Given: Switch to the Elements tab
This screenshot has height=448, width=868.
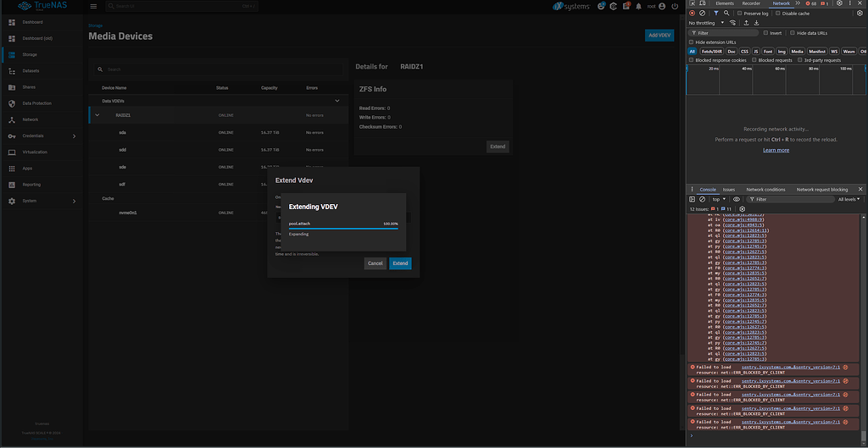Looking at the screenshot, I should 725,3.
